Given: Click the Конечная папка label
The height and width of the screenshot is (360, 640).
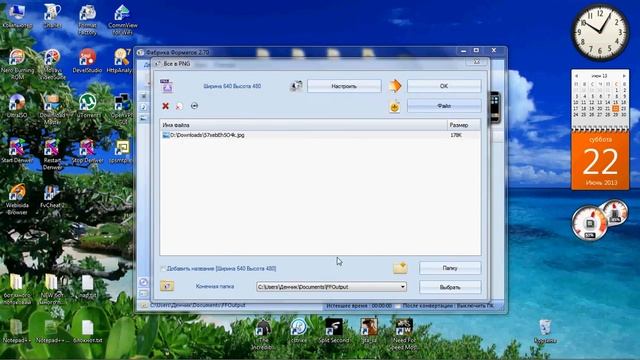Looking at the screenshot, I should 215,286.
